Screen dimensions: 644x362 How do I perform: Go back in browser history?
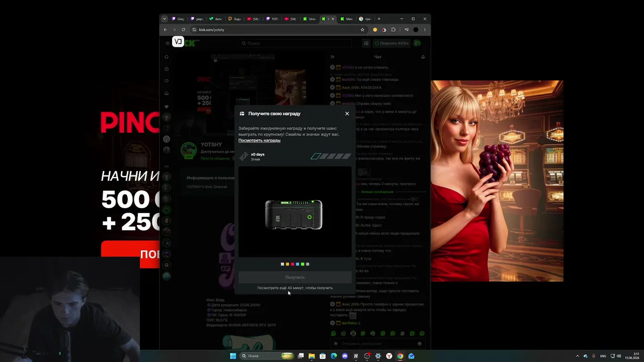click(x=165, y=30)
